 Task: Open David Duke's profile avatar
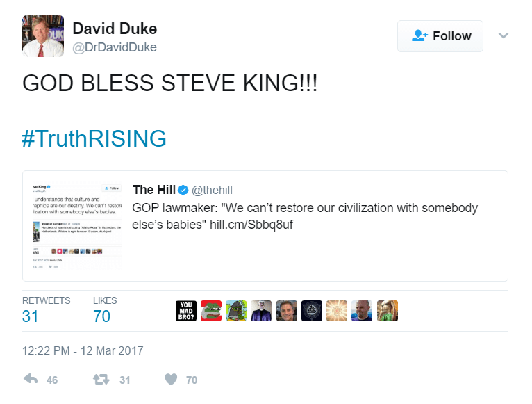point(43,36)
